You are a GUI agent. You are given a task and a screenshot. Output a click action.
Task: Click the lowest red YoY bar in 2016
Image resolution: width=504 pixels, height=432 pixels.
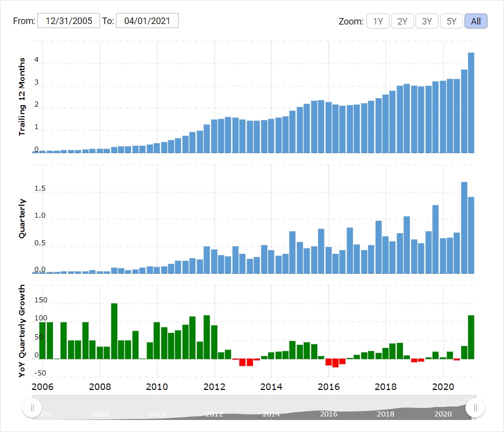click(335, 363)
